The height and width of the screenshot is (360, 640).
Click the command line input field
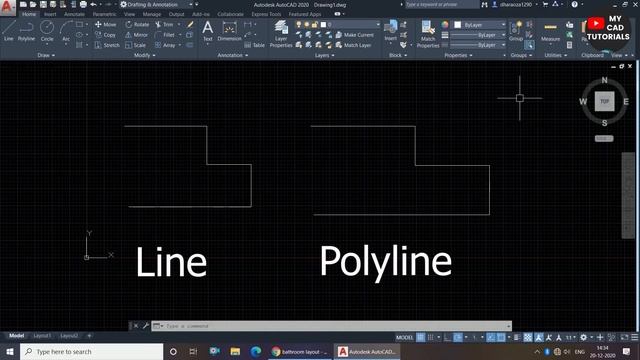[331, 326]
